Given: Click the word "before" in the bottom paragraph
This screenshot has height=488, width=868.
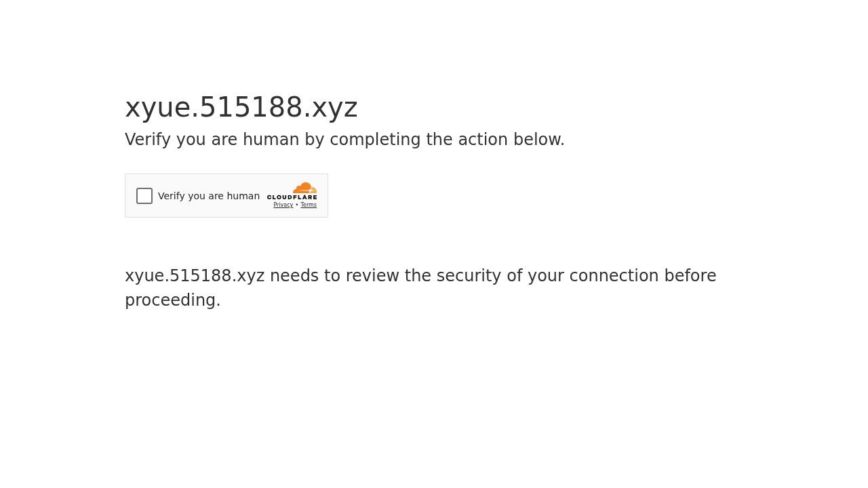Looking at the screenshot, I should [690, 276].
